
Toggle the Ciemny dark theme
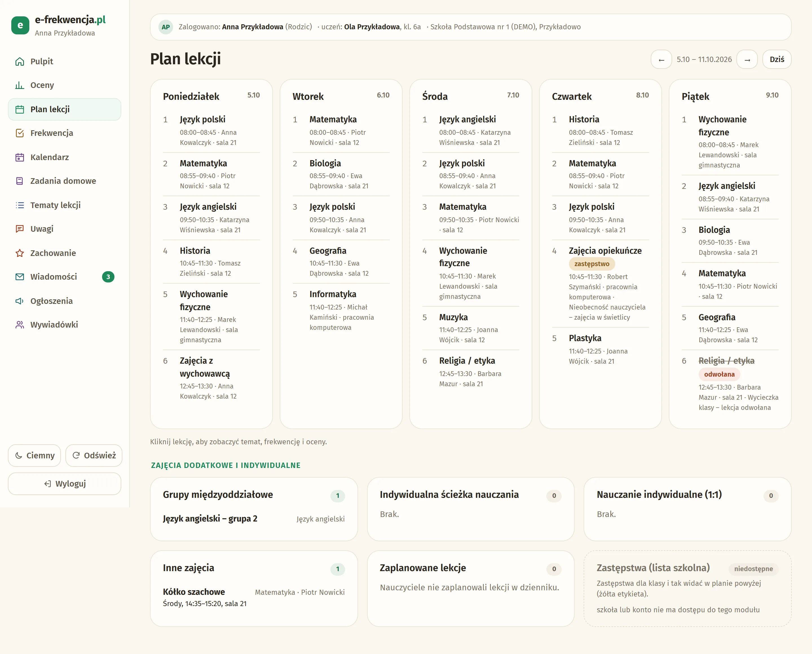34,456
